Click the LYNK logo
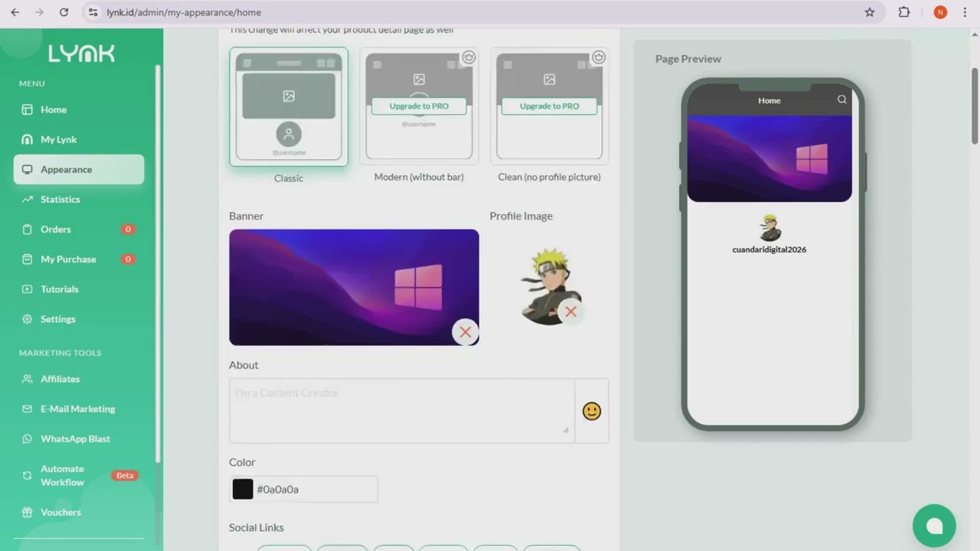 point(81,53)
